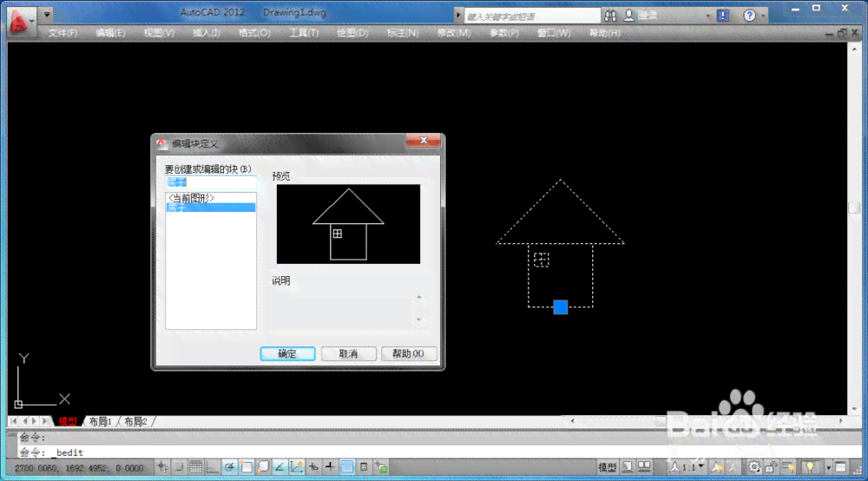Click the binoculars search icon
868x481 pixels.
tap(610, 16)
